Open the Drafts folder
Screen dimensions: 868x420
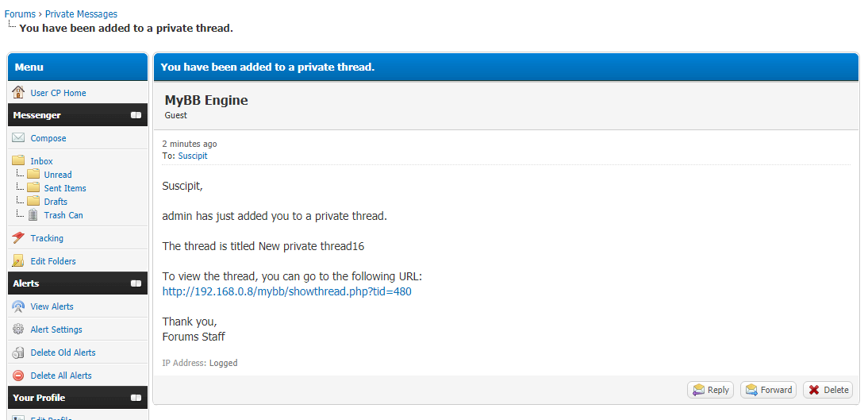pyautogui.click(x=56, y=202)
